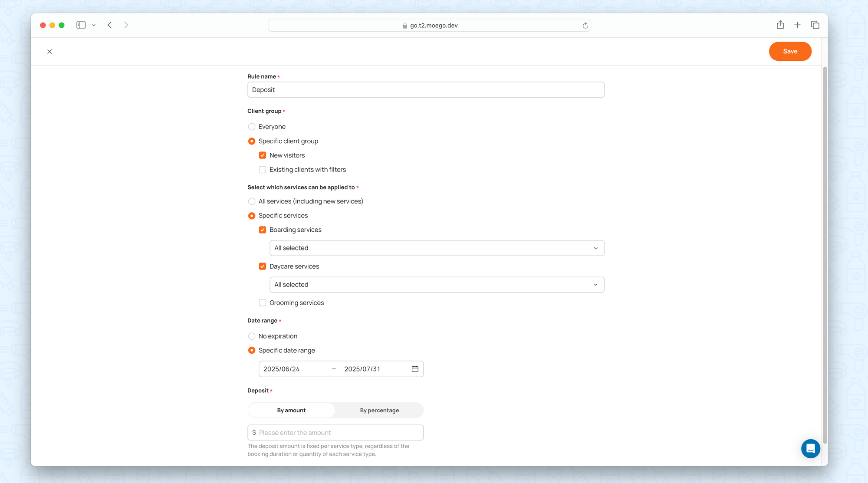Check the Grooming services checkbox
The width and height of the screenshot is (868, 483).
point(263,303)
